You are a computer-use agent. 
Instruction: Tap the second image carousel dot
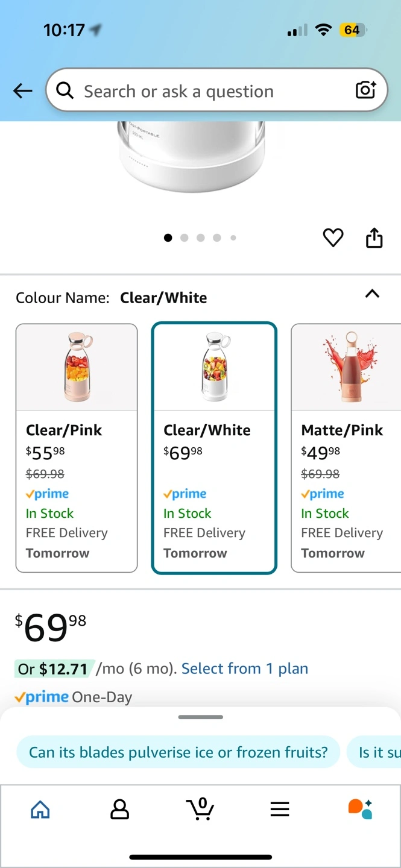click(x=185, y=237)
